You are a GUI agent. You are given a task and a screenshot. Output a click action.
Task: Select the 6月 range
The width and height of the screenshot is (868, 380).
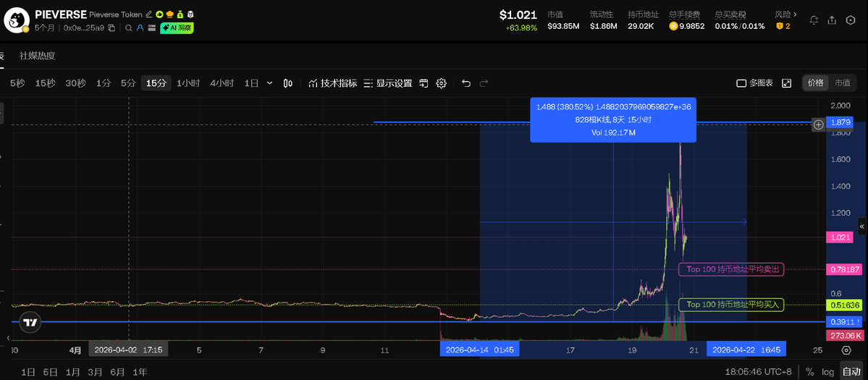(x=117, y=372)
